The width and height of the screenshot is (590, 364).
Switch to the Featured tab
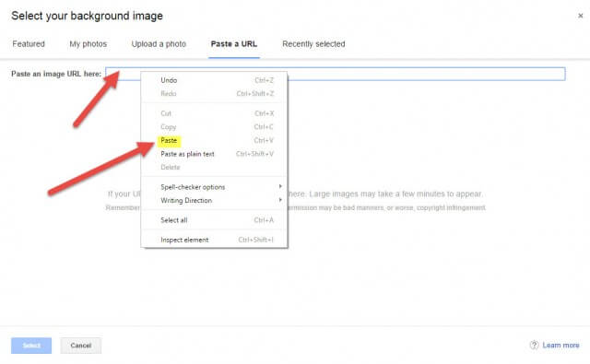(x=29, y=44)
